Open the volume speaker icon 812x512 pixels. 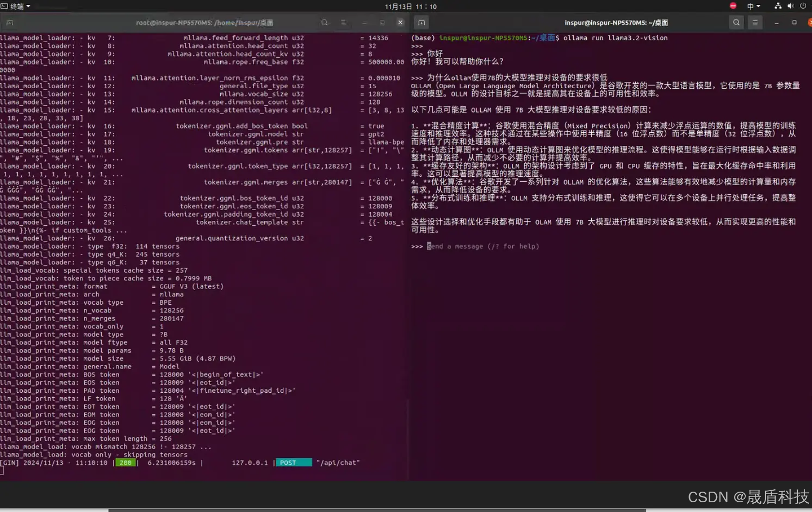coord(790,6)
